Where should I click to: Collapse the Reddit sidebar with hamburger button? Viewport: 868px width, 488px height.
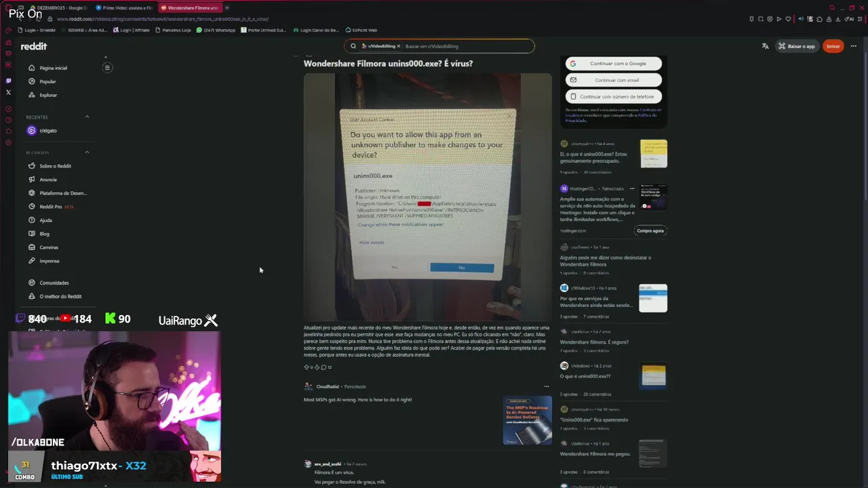[x=107, y=68]
